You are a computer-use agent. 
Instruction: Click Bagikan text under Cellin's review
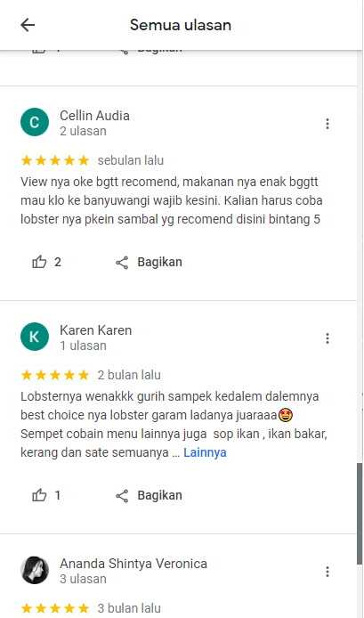[159, 262]
